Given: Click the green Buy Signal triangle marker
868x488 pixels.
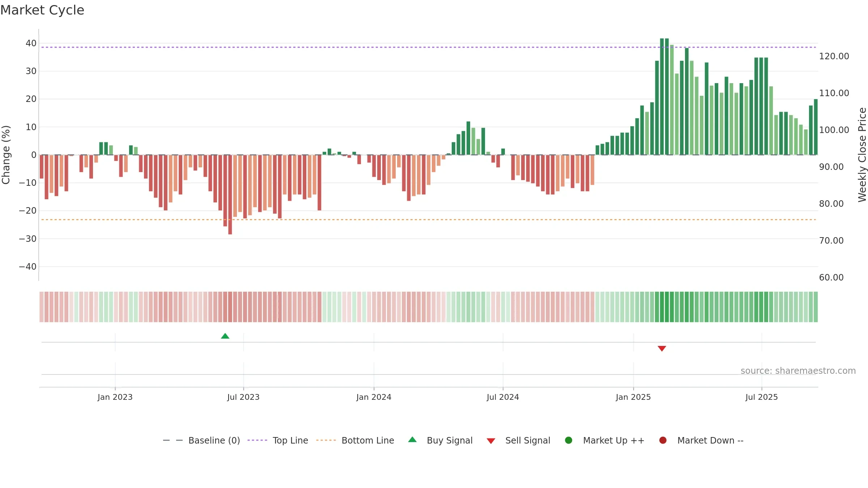Looking at the screenshot, I should coord(225,336).
